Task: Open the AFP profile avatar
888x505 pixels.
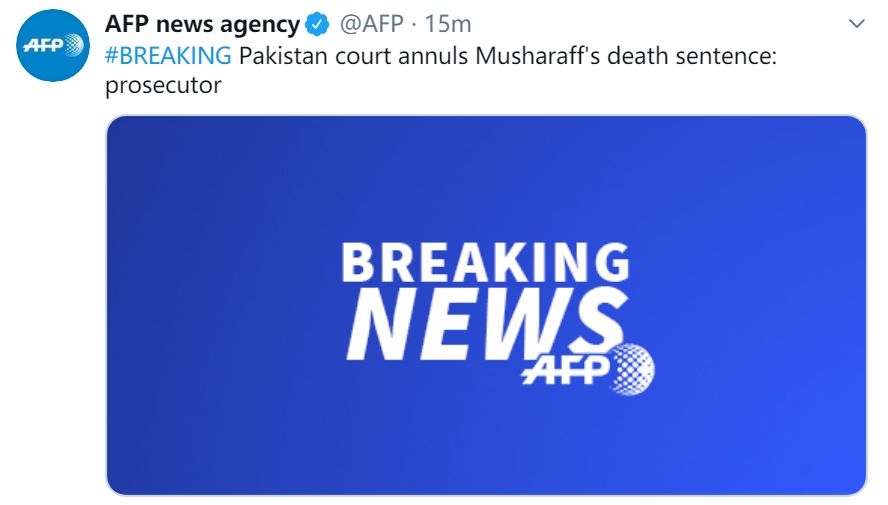Action: coord(53,45)
